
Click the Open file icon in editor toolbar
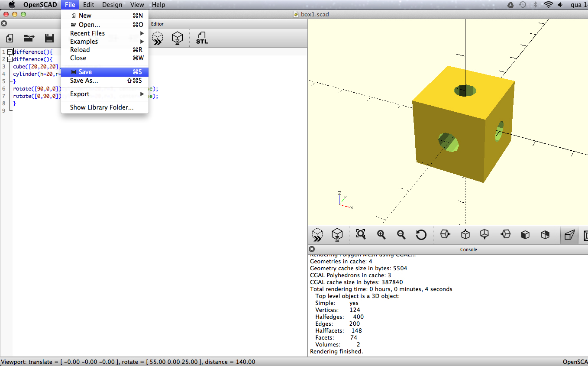[x=29, y=38]
